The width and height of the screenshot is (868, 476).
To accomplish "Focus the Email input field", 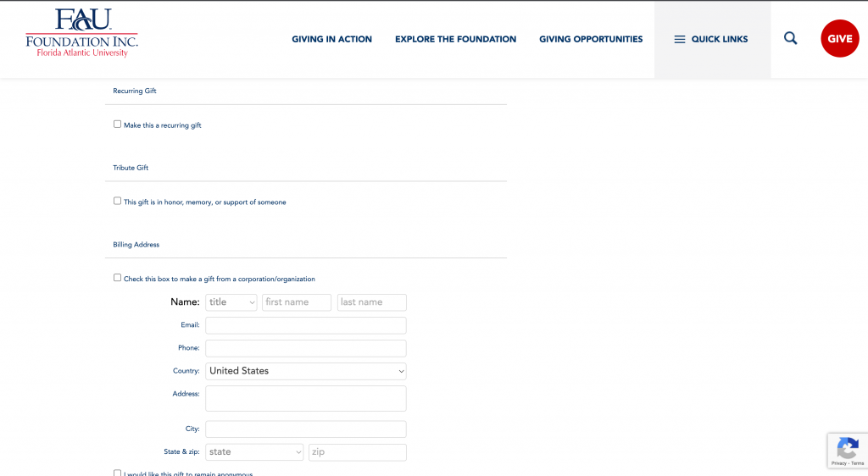I will pos(305,325).
